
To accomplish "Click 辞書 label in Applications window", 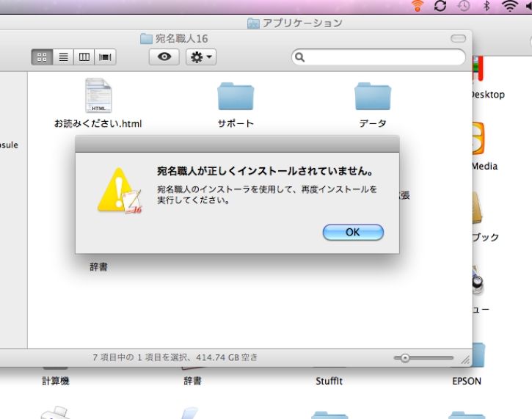I will (x=193, y=381).
